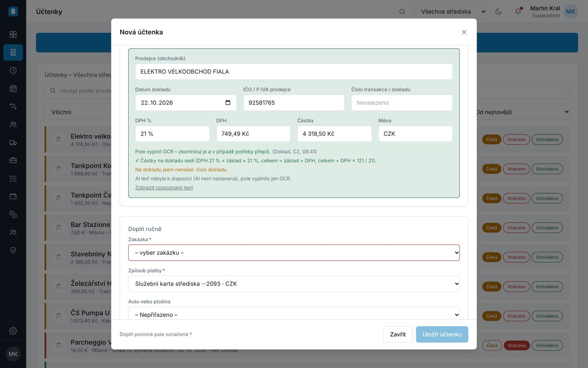Edit the DPH amount field 749,49 Kč
Screen dimensions: 588x368
[254, 134]
